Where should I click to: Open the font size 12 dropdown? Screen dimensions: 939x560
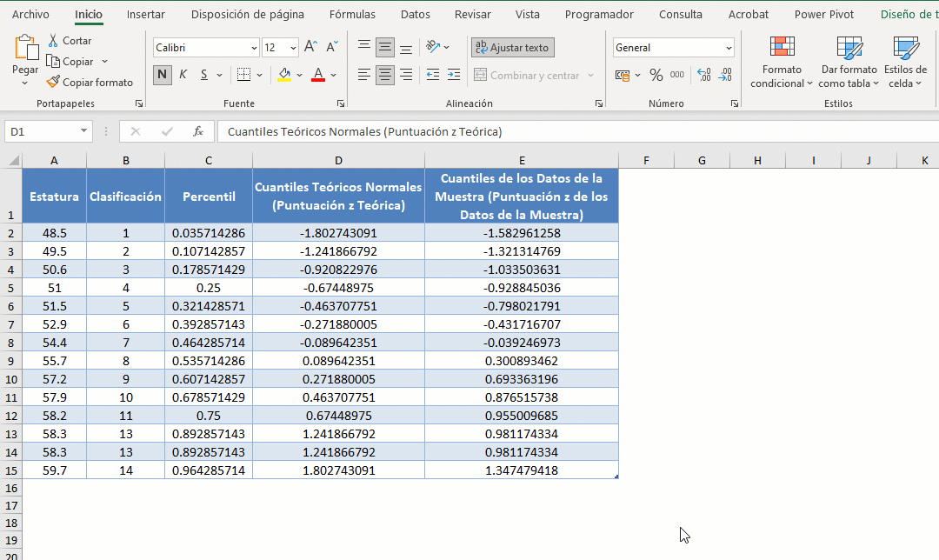point(293,48)
